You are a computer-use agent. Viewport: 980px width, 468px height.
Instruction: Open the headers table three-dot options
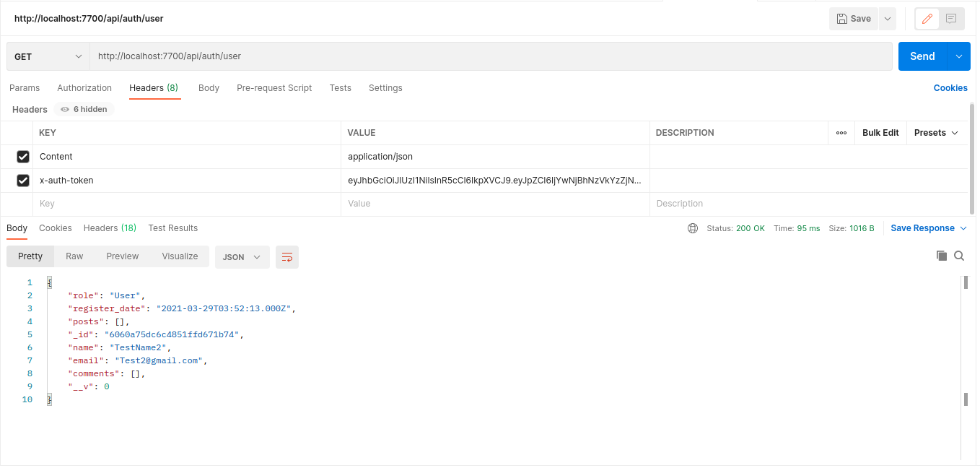pos(841,133)
